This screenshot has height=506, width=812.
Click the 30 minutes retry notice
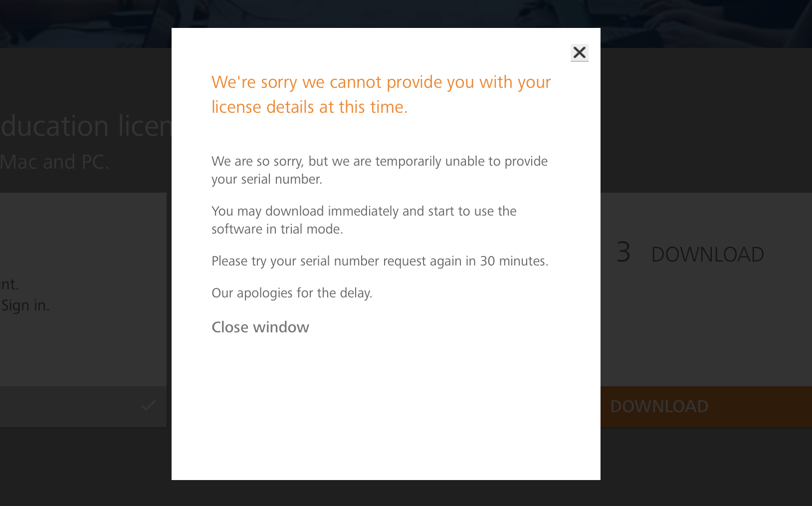coord(380,260)
